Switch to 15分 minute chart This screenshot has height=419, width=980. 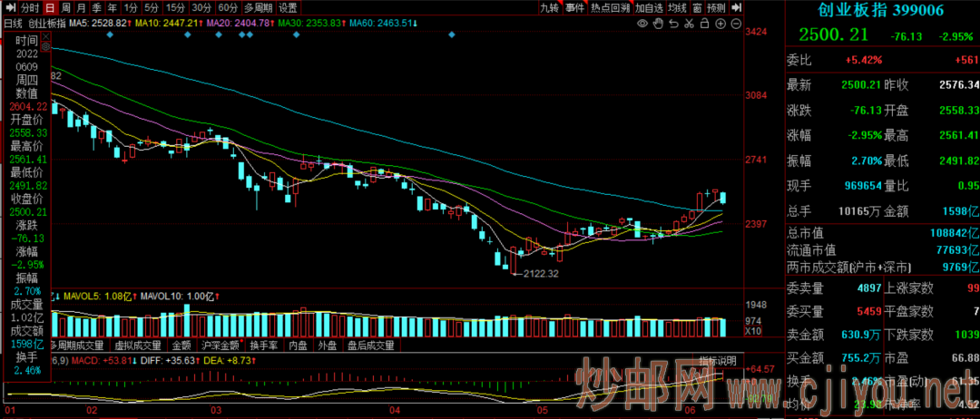pyautogui.click(x=174, y=8)
